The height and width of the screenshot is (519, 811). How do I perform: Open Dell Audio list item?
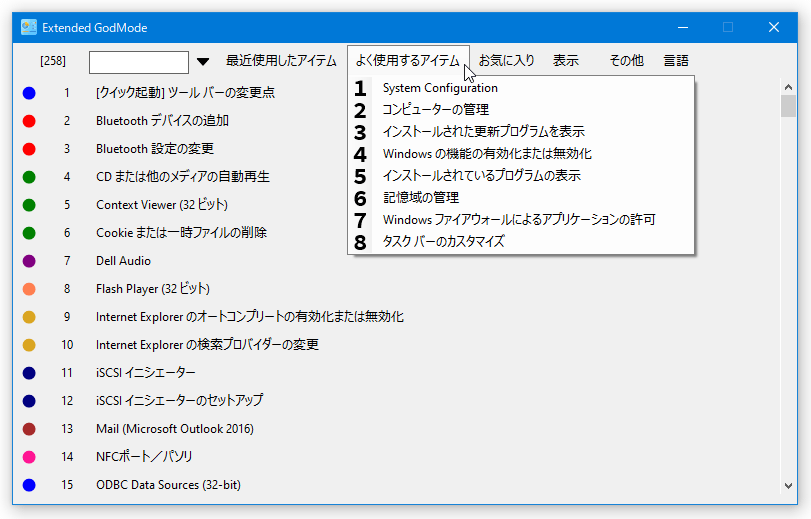(123, 261)
